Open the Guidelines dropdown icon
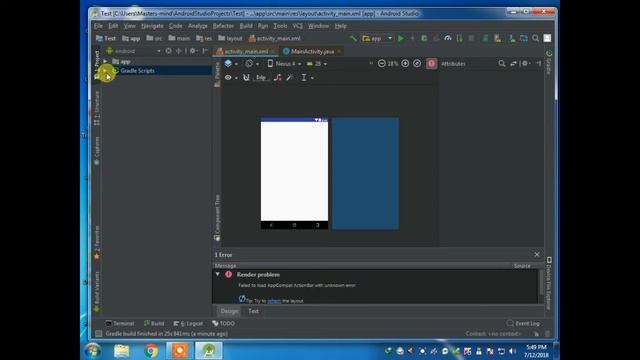Image resolution: width=640 pixels, height=360 pixels. (x=307, y=78)
